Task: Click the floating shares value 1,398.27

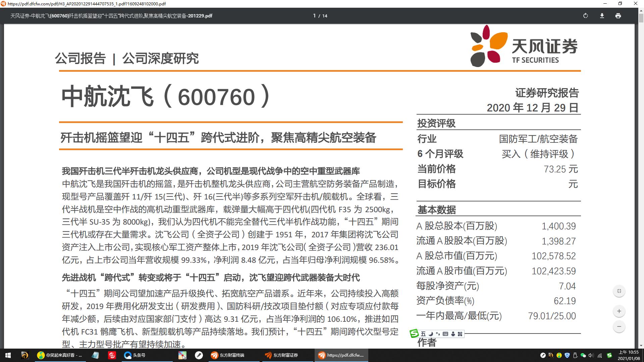Action: pyautogui.click(x=559, y=241)
